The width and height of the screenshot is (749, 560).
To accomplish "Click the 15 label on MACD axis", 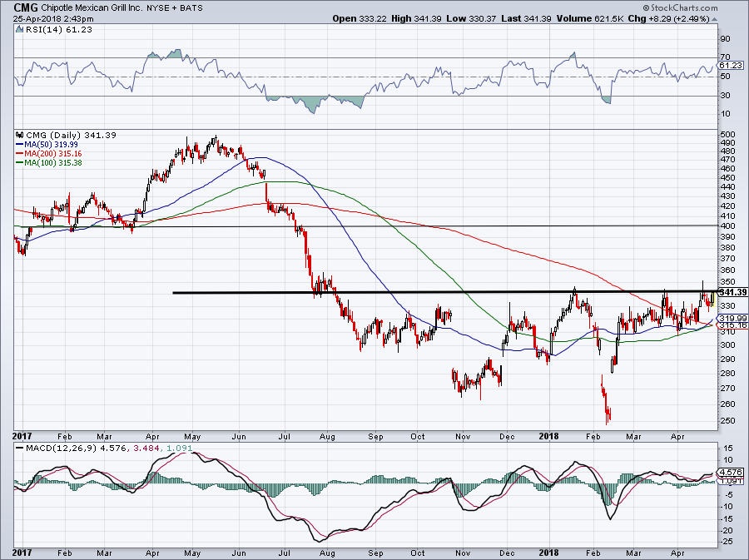I will [728, 448].
